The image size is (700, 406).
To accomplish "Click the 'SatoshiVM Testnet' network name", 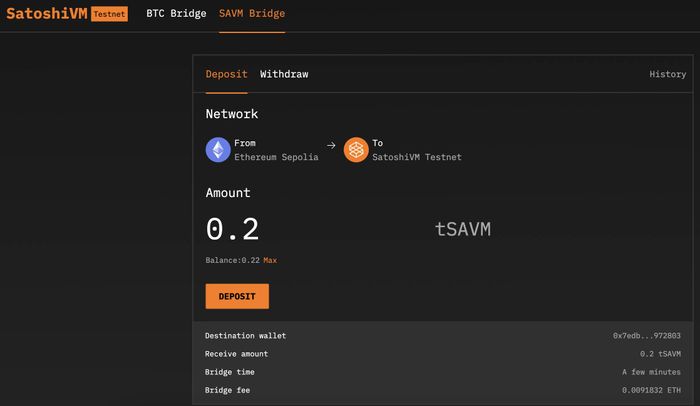I will [417, 157].
